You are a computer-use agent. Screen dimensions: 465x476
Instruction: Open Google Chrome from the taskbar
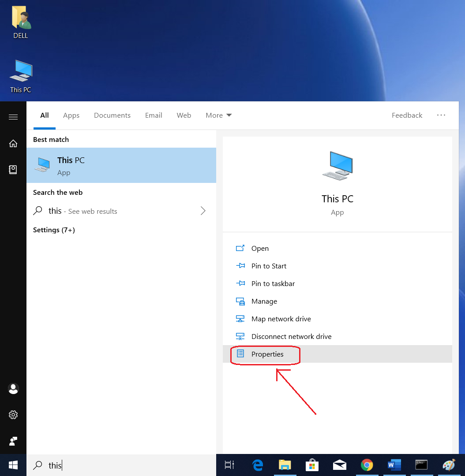click(x=367, y=465)
